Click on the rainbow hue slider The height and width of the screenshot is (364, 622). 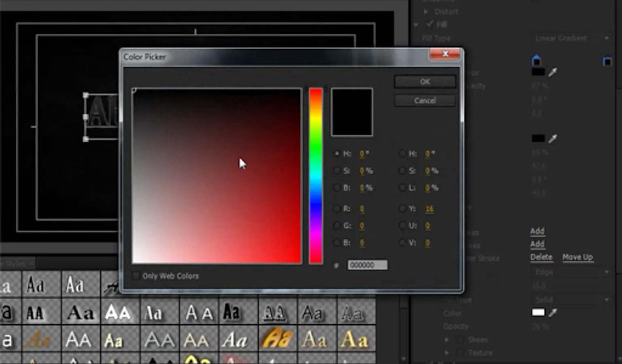(x=316, y=176)
